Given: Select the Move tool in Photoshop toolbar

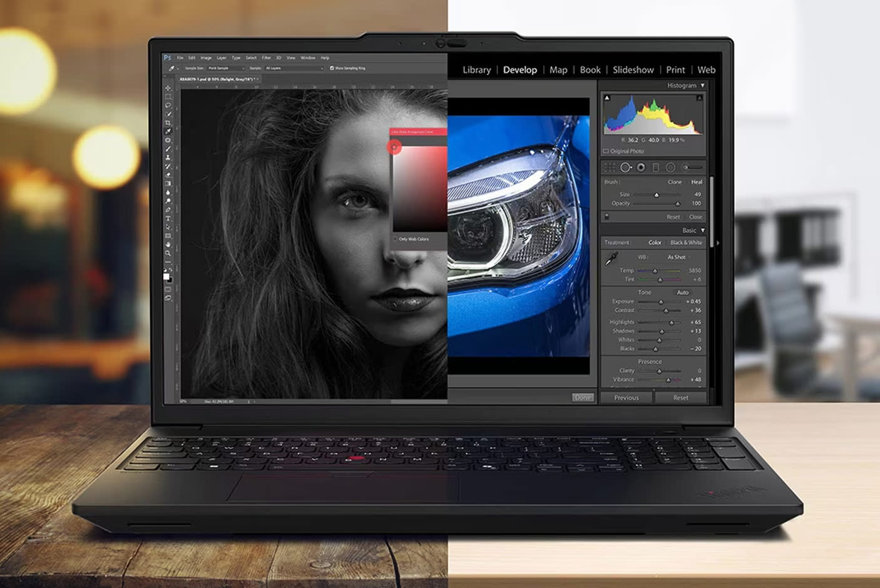Looking at the screenshot, I should pos(168,88).
